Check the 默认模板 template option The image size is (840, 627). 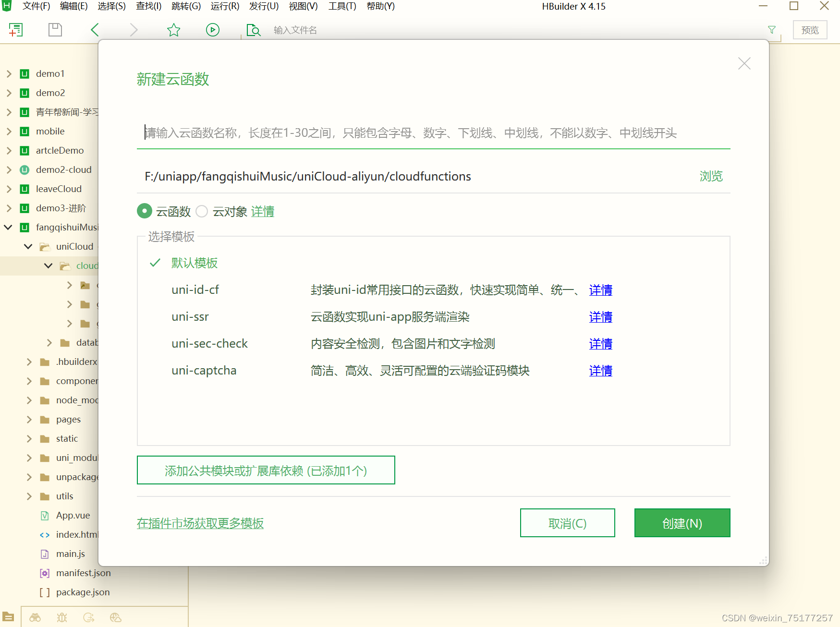154,263
